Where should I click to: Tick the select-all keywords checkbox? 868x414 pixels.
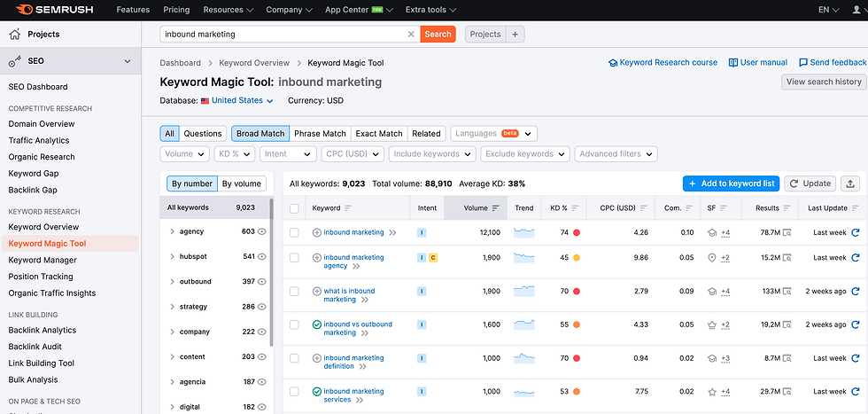pyautogui.click(x=294, y=208)
